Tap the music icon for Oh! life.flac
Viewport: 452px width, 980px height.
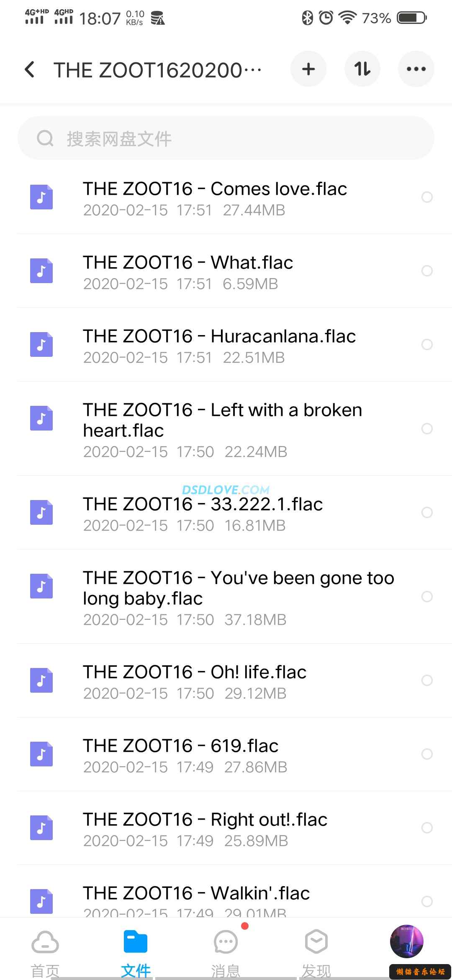tap(41, 680)
